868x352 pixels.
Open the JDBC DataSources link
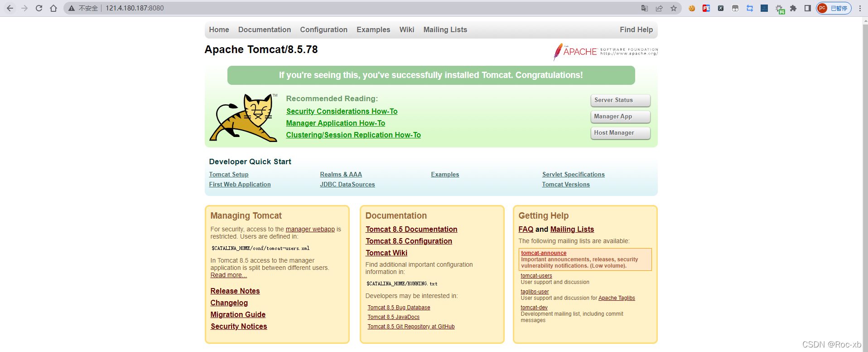tap(347, 184)
